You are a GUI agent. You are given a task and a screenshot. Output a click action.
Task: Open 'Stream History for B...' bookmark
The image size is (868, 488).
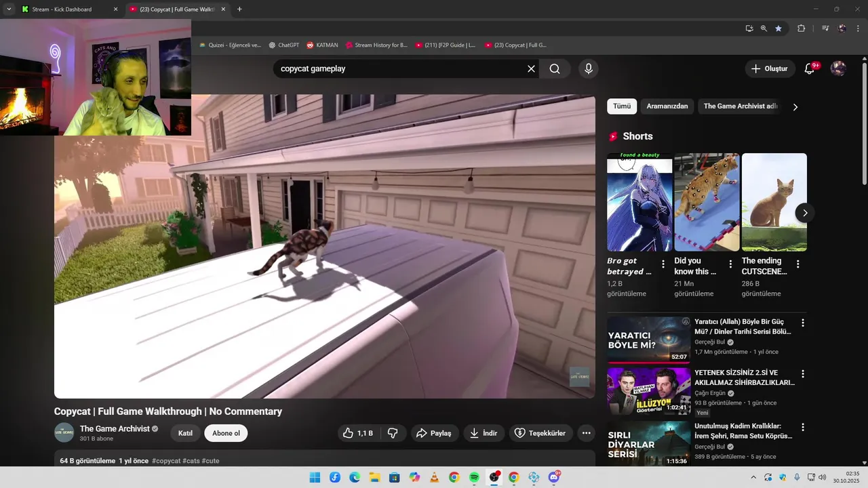click(x=376, y=45)
